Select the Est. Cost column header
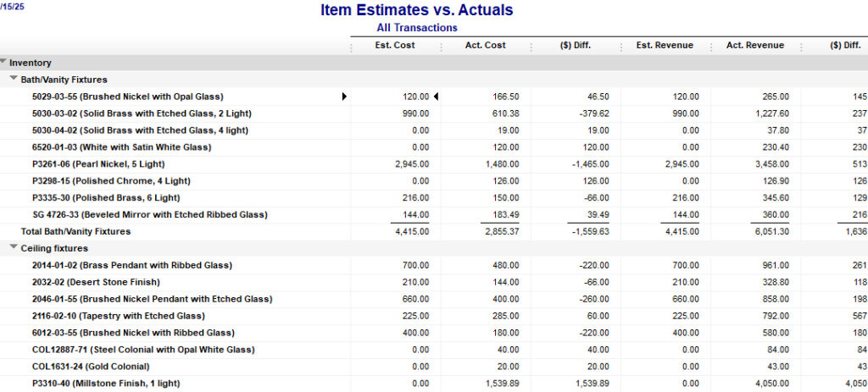This screenshot has height=392, width=868. pos(395,46)
